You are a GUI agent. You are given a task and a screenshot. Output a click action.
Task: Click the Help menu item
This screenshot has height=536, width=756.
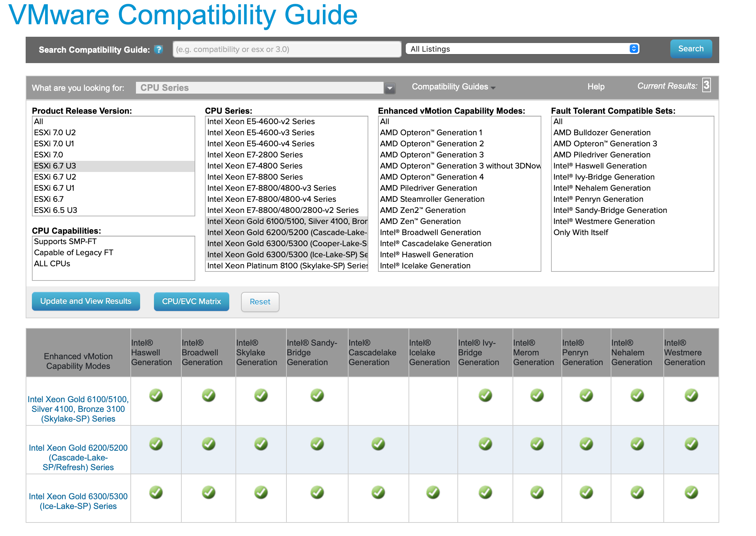point(596,87)
